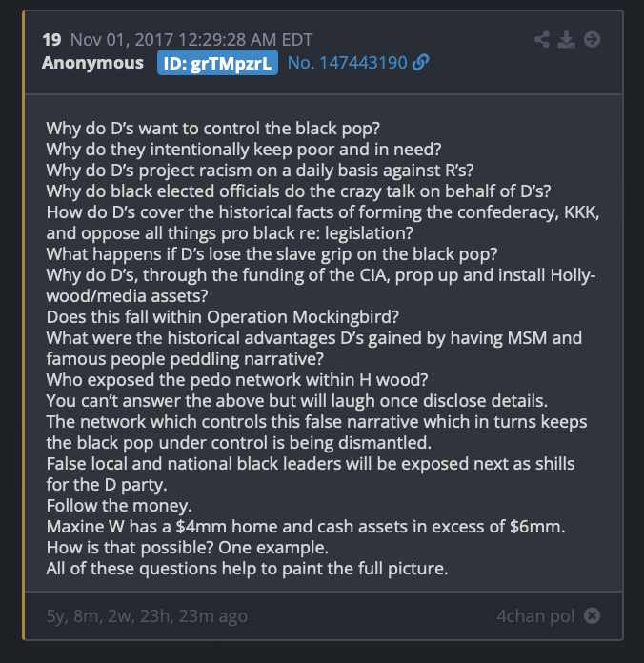
Task: Click the yellow accent bar on post edge
Action: pyautogui.click(x=23, y=325)
